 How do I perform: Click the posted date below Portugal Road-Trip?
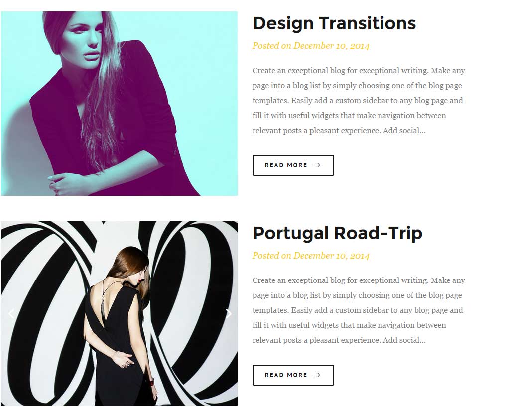(x=311, y=256)
